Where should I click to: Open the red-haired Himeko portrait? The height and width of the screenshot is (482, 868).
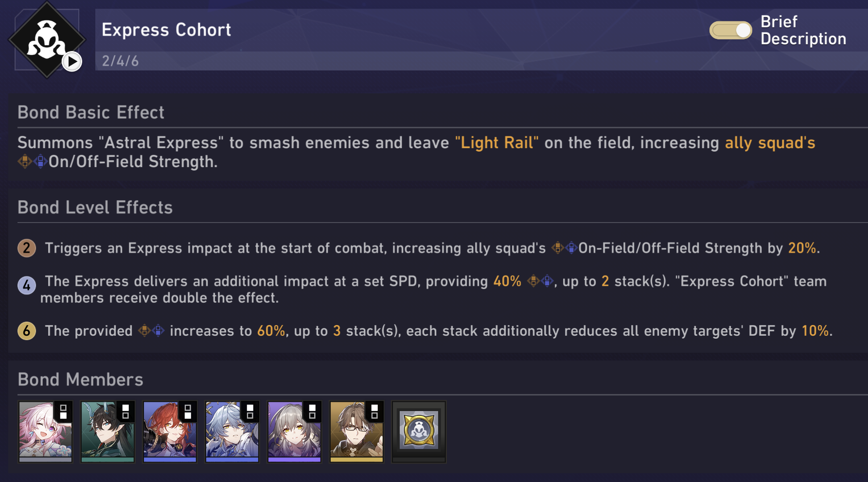click(x=170, y=431)
